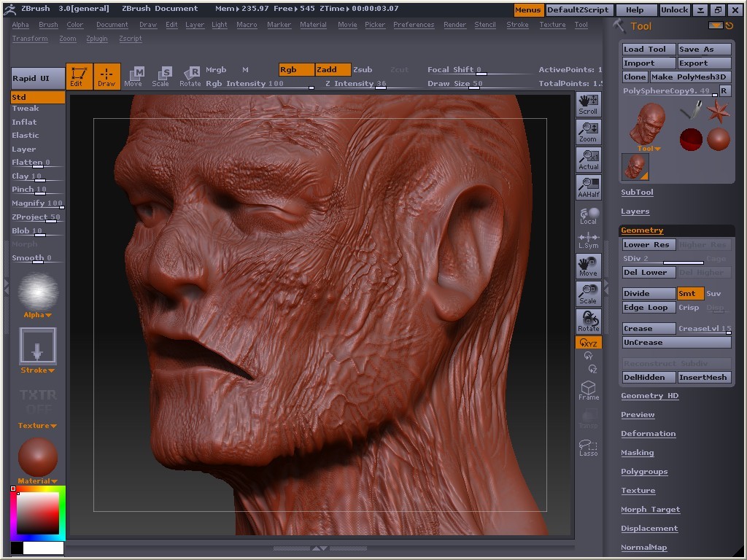Toggle Smt smooth subdivision option
747x560 pixels.
tap(690, 293)
